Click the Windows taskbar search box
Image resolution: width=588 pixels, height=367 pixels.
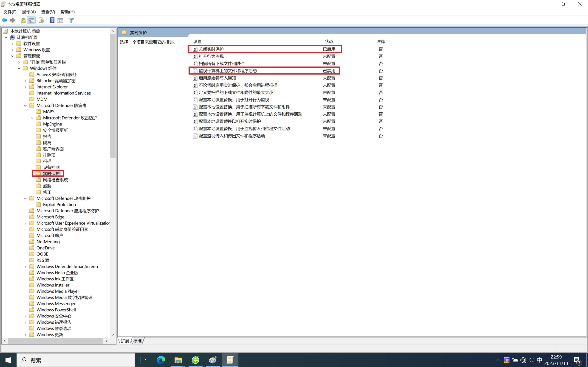click(x=76, y=360)
